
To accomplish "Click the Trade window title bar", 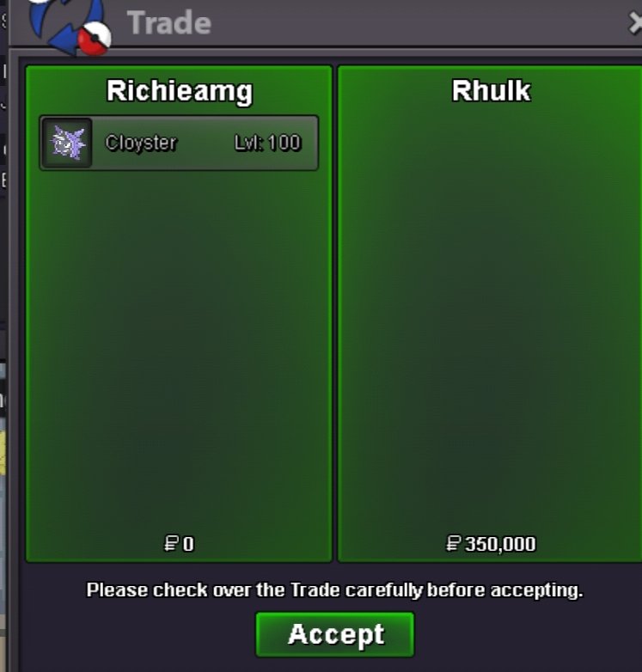I will pyautogui.click(x=326, y=22).
